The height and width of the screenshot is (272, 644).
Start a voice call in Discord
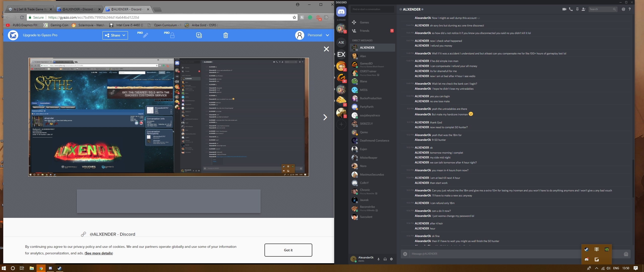click(571, 9)
